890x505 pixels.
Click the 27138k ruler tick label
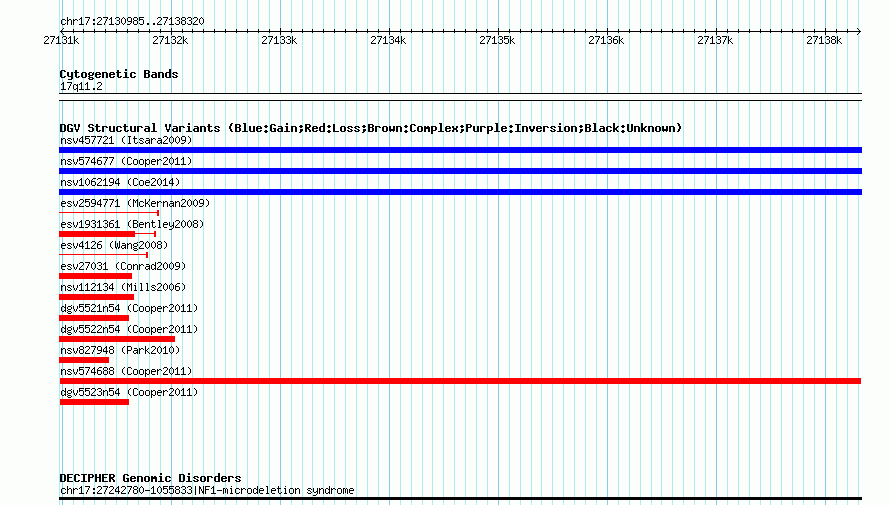(x=824, y=40)
